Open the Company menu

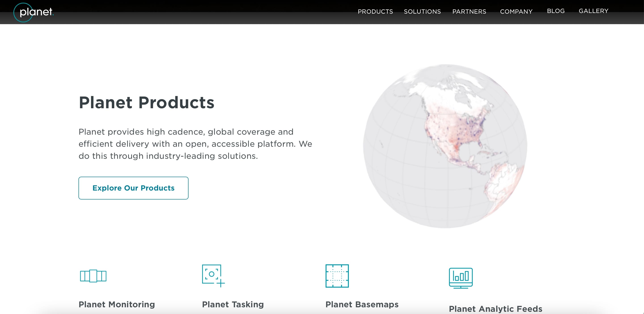click(x=516, y=11)
